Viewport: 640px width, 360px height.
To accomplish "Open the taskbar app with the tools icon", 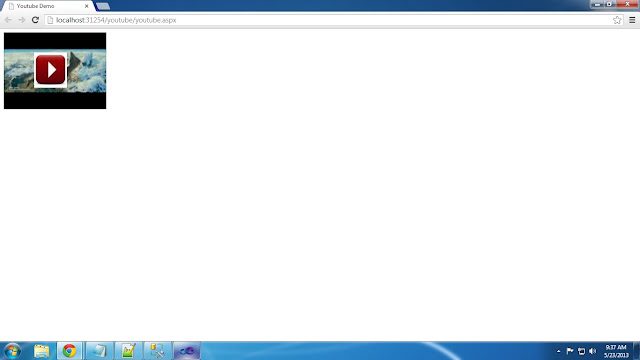I will coord(158,351).
